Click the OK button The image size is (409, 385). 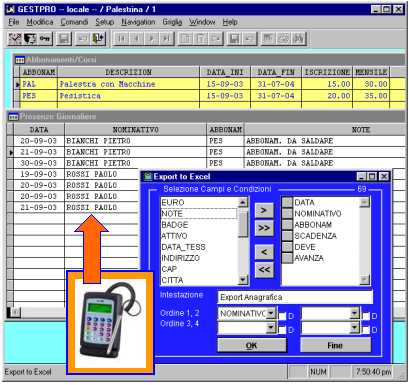click(x=252, y=346)
